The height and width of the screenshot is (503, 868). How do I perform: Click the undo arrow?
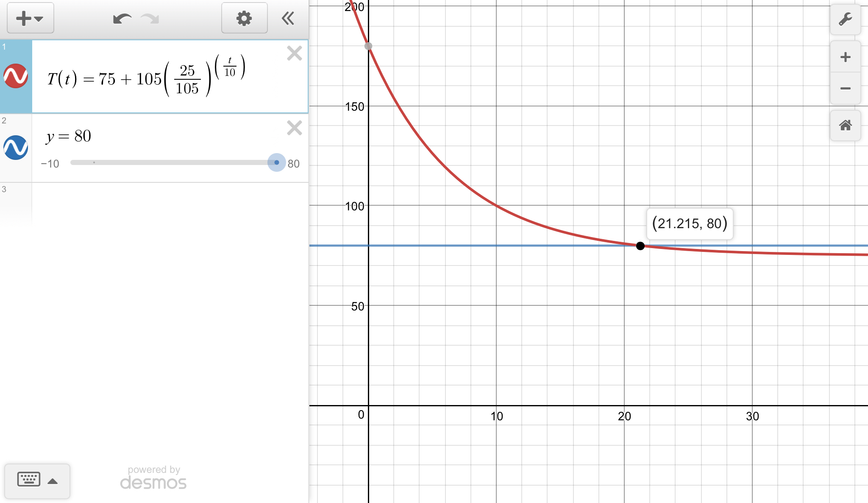122,19
